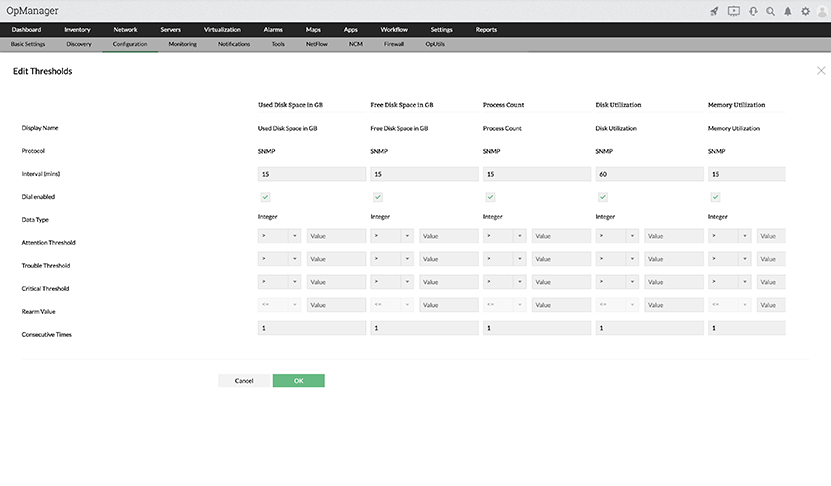Open the Inventory menu
This screenshot has height=486, width=831.
pyautogui.click(x=77, y=30)
